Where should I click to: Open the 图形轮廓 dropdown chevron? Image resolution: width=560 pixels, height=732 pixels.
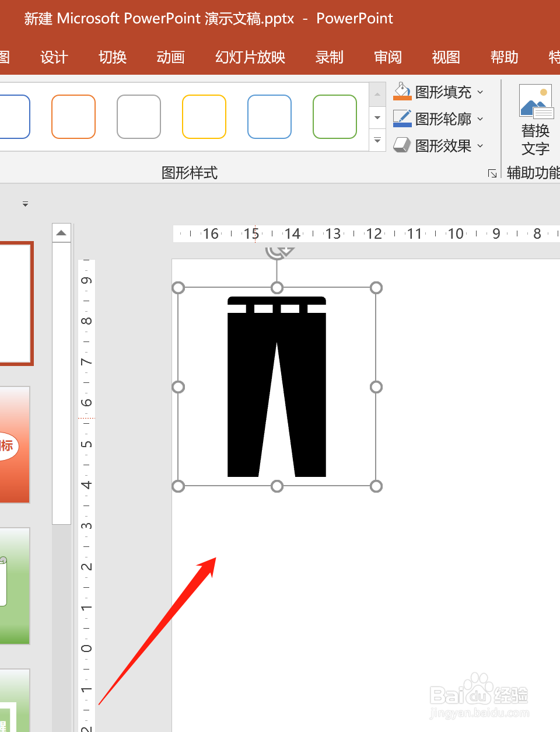(x=480, y=118)
